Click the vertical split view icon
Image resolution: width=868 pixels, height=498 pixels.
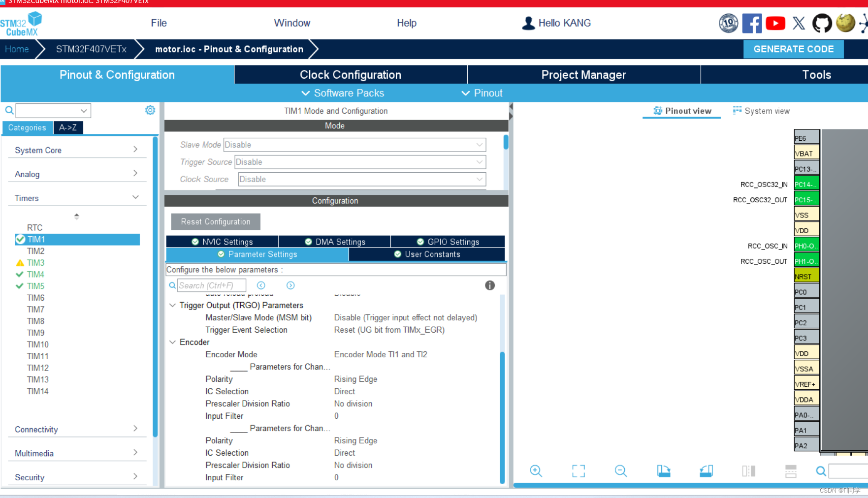pos(748,471)
